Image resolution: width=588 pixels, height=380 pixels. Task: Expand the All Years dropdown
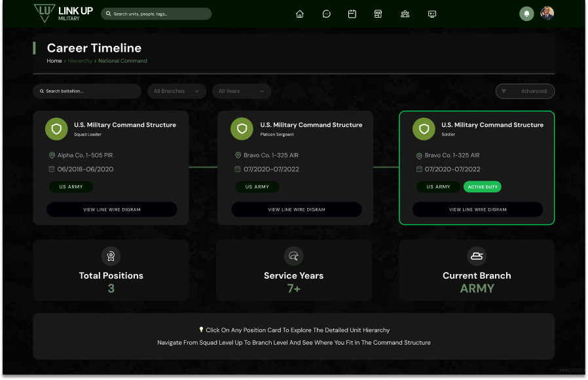(241, 92)
